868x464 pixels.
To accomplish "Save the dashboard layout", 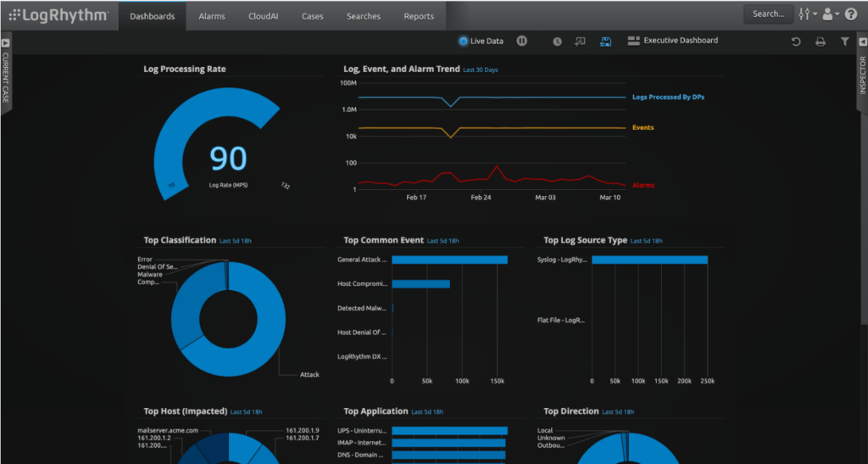I will (x=606, y=42).
